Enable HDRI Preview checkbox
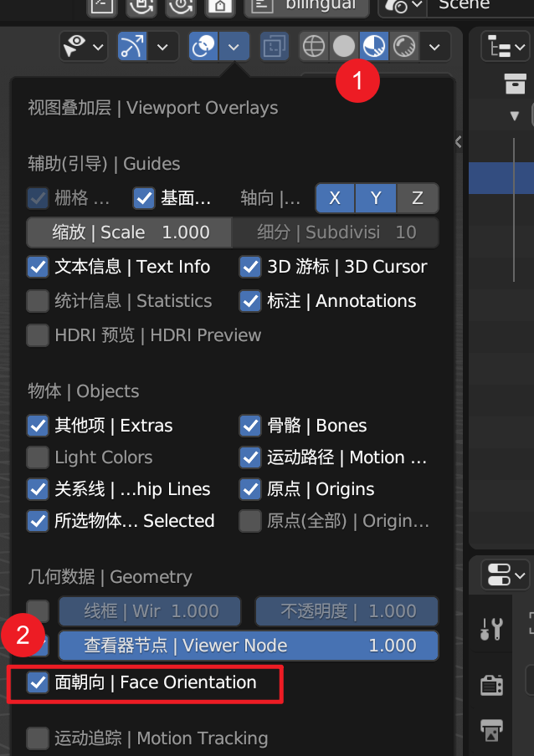Viewport: 534px width, 756px height. point(38,335)
